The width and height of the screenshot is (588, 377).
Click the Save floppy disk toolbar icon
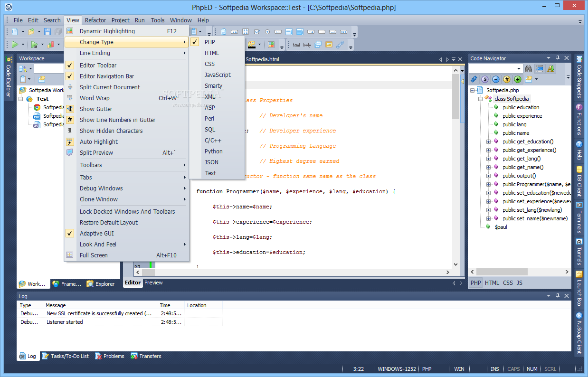(x=47, y=32)
